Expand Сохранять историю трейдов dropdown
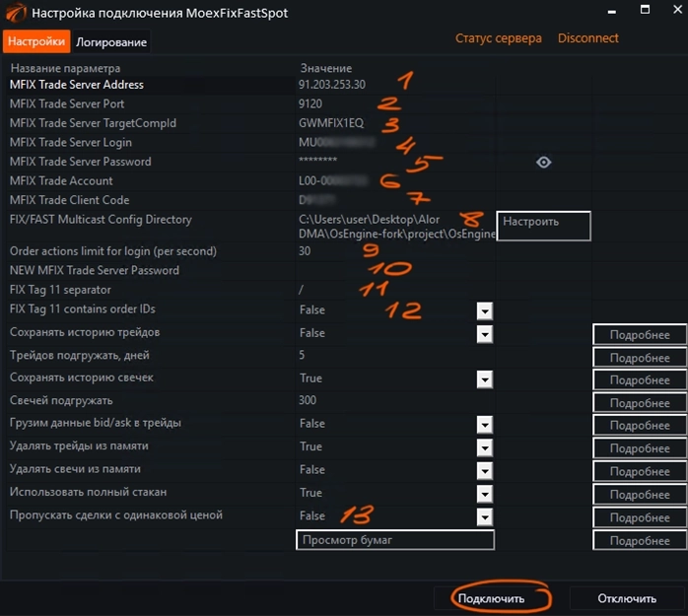 click(484, 334)
